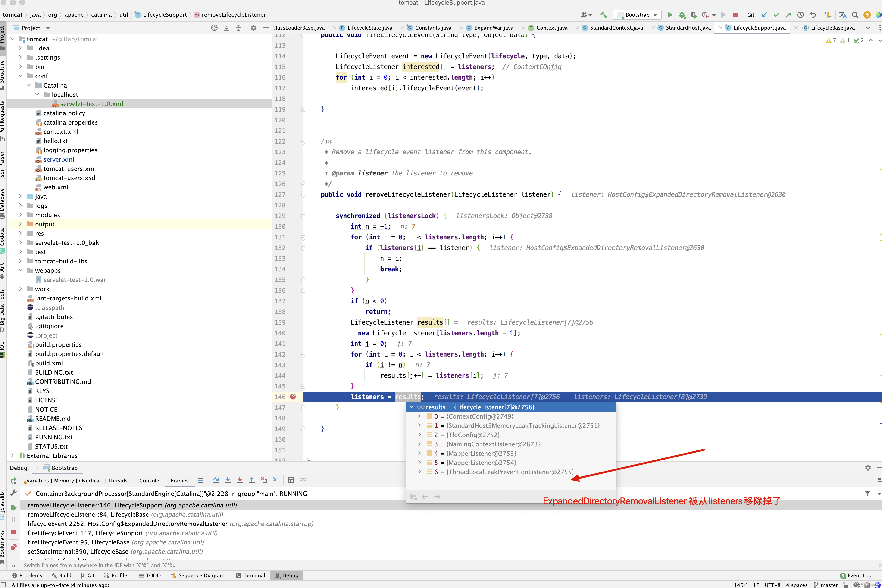Open Frames tab in Debug panel

180,480
